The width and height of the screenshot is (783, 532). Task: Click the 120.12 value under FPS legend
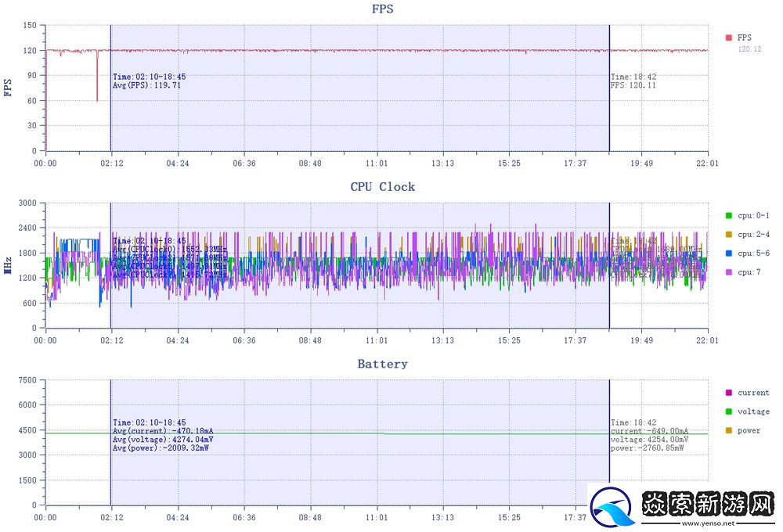[749, 49]
